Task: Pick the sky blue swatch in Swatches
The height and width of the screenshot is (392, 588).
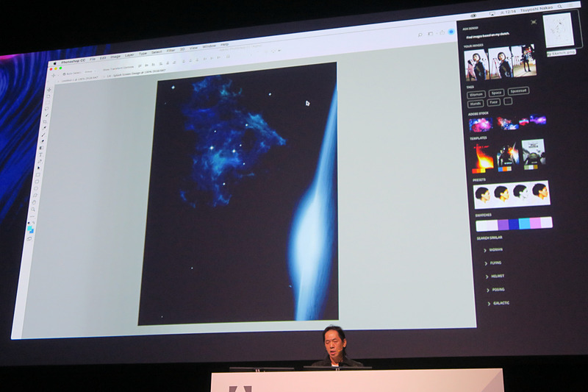Action: [524, 224]
